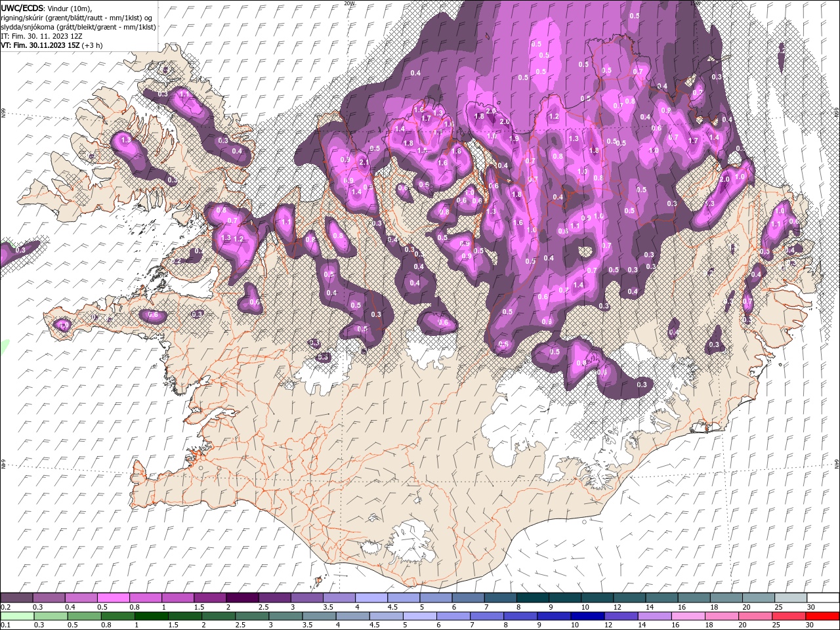This screenshot has height=630, width=840.
Task: Select the pink-red swatch labeled 20 in rain legend
Action: (756, 616)
